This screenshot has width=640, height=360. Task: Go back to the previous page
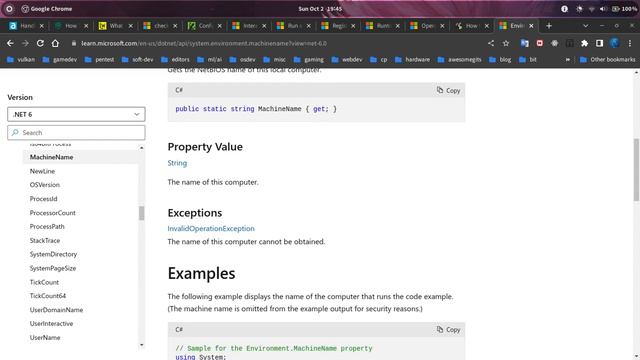[x=10, y=43]
